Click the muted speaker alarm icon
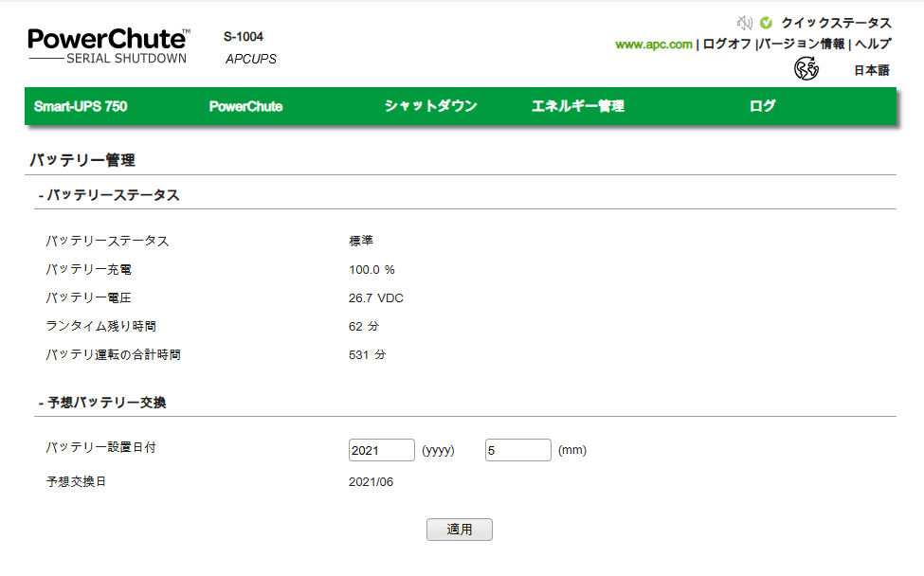Screen dimensions: 924x576 coord(744,23)
